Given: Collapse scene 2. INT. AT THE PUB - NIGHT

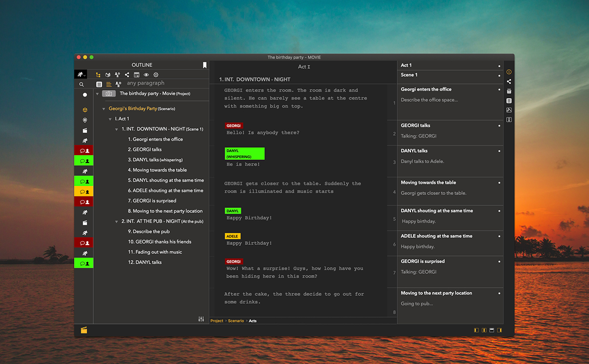Looking at the screenshot, I should point(117,221).
